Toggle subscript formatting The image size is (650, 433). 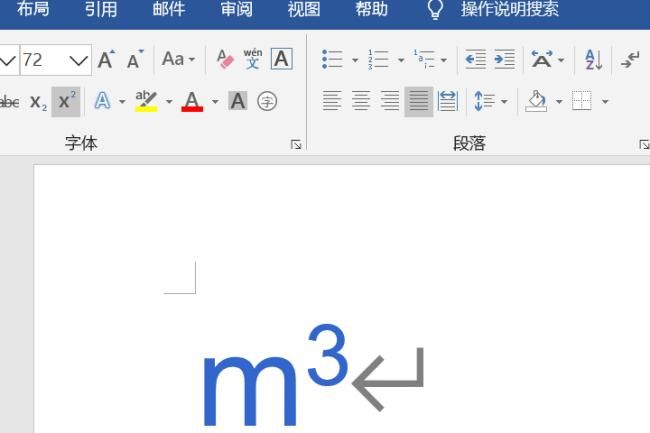(38, 102)
